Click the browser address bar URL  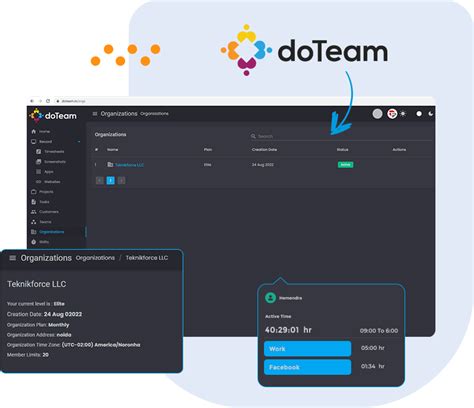(74, 101)
